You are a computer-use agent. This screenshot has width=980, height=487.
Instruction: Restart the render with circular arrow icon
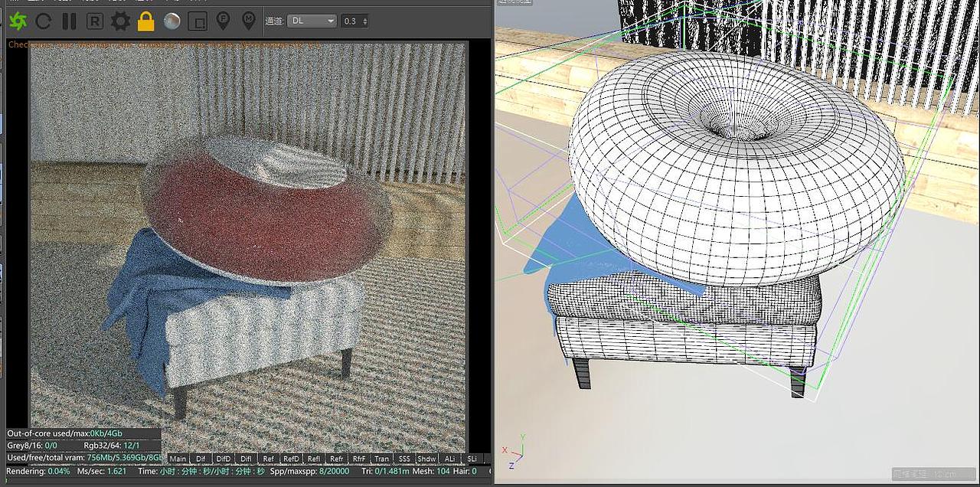[44, 21]
